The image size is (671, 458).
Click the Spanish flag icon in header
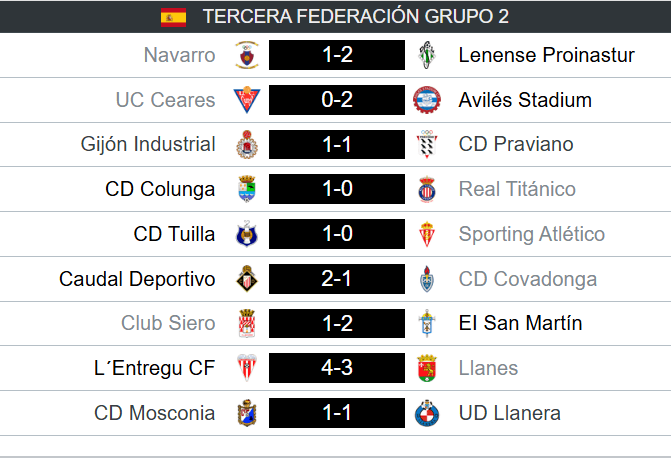point(173,16)
